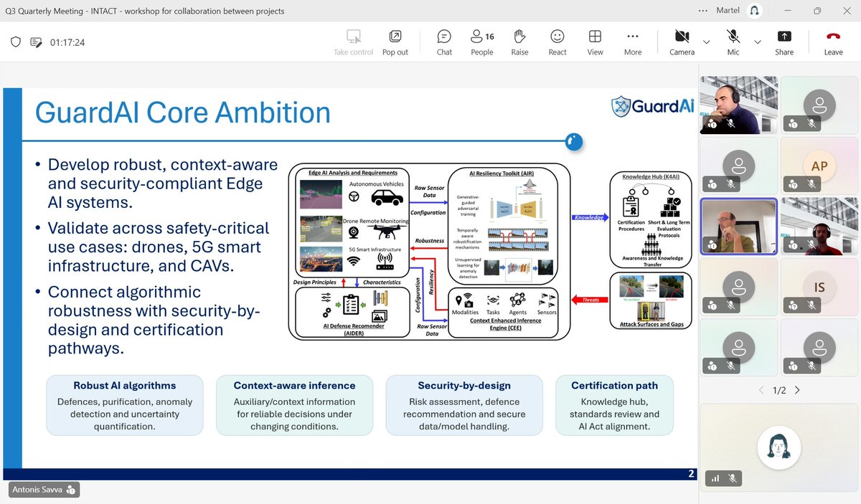Go to previous participants page
This screenshot has width=861, height=504.
(761, 391)
